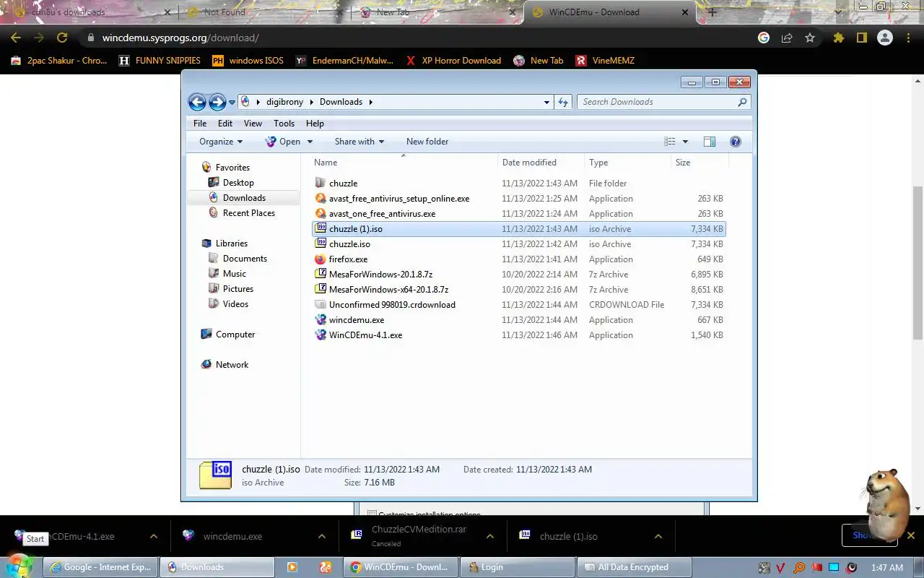This screenshot has width=924, height=578.
Task: Click the blue Help question mark icon
Action: pos(736,142)
